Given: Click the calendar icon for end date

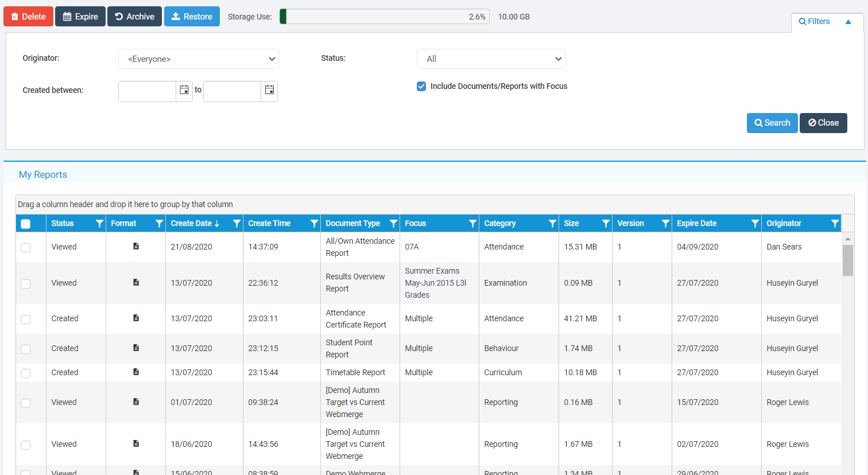Looking at the screenshot, I should (269, 91).
